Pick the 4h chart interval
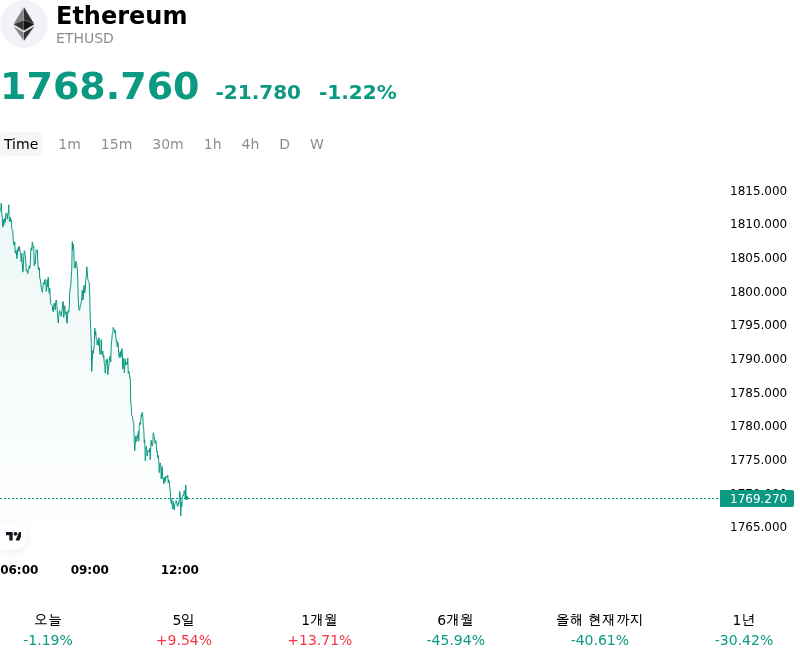 (250, 144)
